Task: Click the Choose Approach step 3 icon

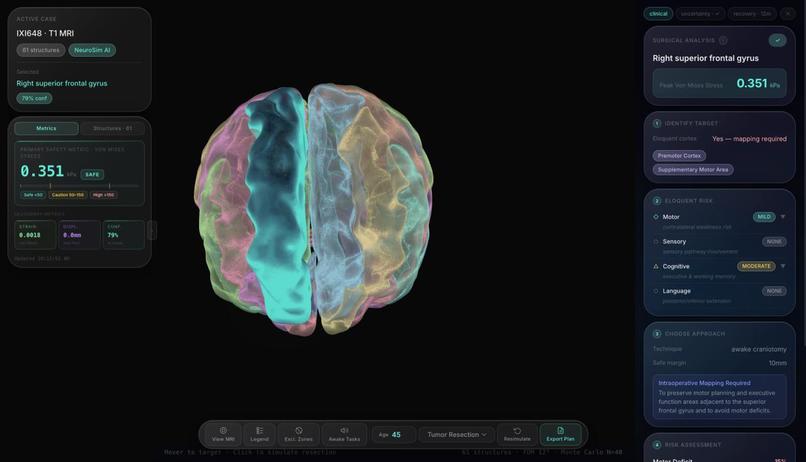Action: tap(657, 334)
